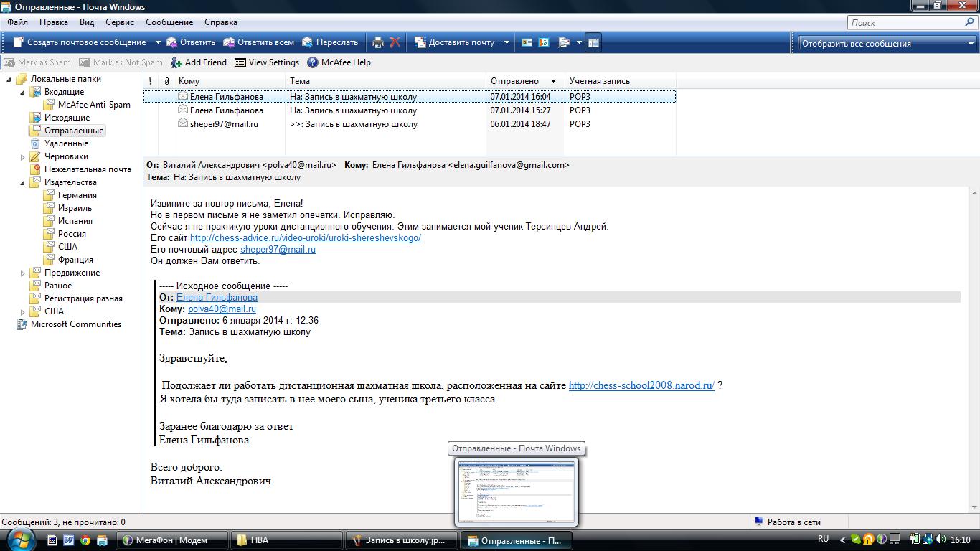Sort messages by the Отправлено column header
The height and width of the screenshot is (551, 980).
pyautogui.click(x=514, y=81)
